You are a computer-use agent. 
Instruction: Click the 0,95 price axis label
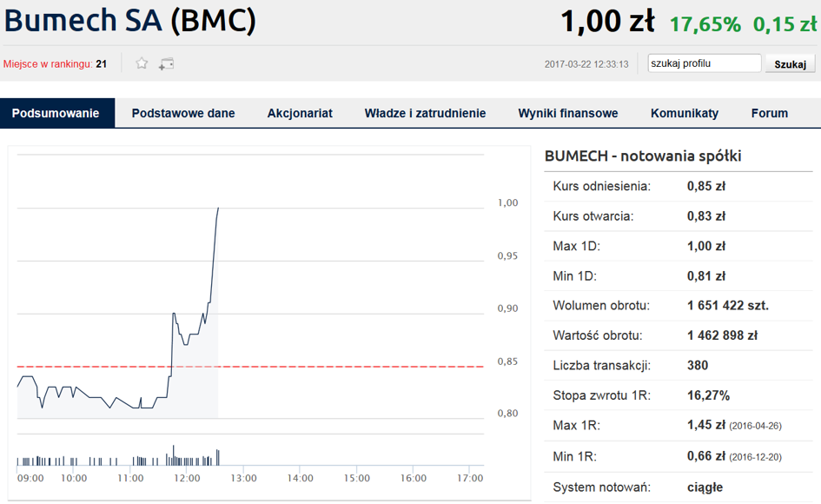pos(507,255)
